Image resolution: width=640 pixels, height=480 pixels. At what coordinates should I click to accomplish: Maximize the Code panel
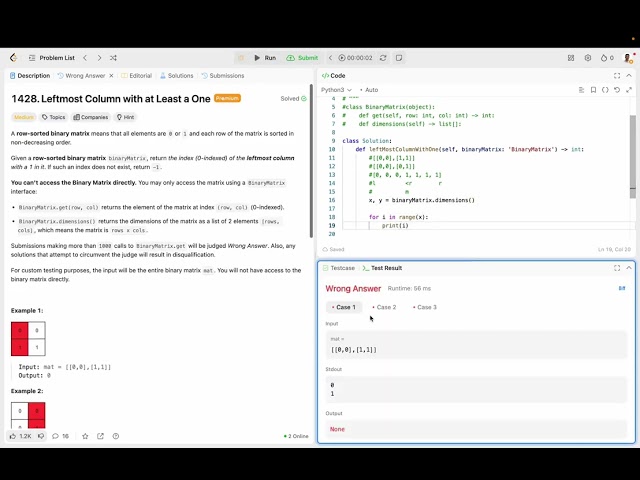[x=617, y=76]
